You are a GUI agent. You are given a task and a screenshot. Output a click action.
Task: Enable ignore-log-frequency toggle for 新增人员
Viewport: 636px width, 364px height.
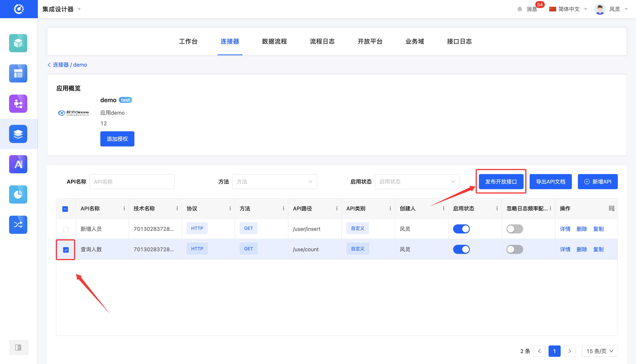pyautogui.click(x=515, y=229)
